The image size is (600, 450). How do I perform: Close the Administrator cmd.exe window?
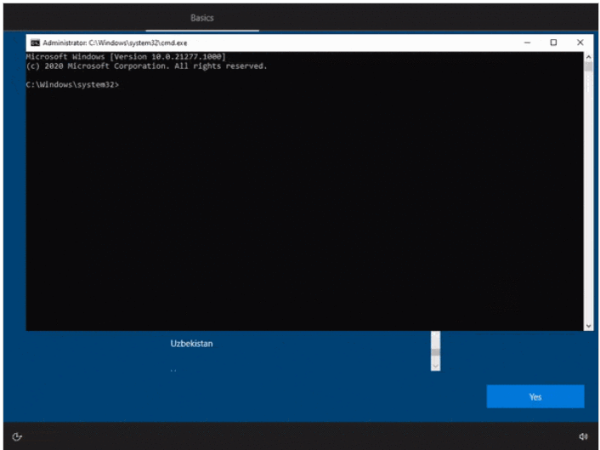[x=579, y=43]
